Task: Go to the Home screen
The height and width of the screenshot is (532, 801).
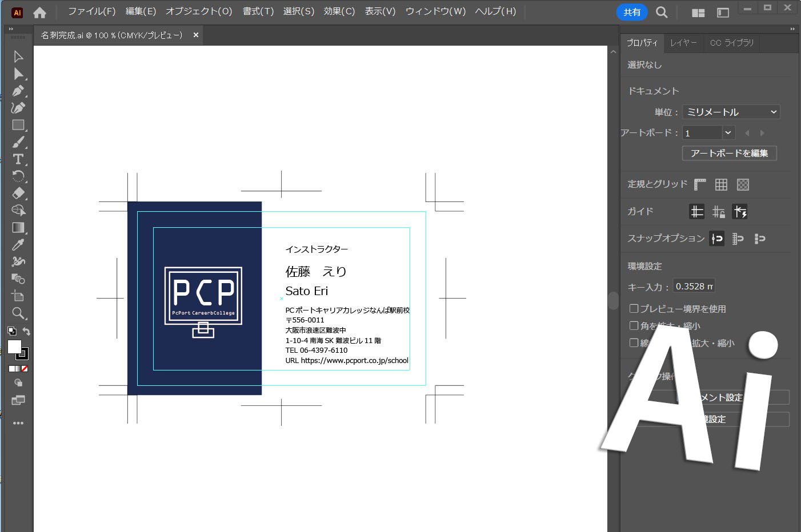Action: (x=39, y=12)
